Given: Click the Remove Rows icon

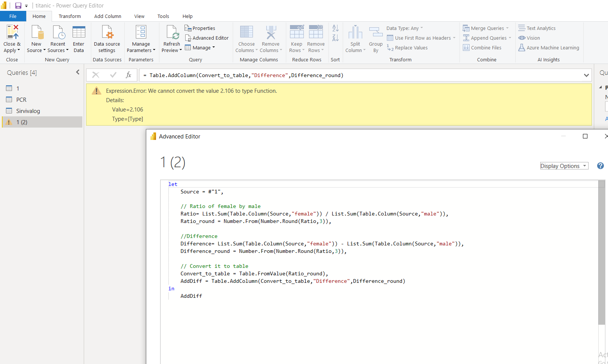Looking at the screenshot, I should pyautogui.click(x=316, y=32).
